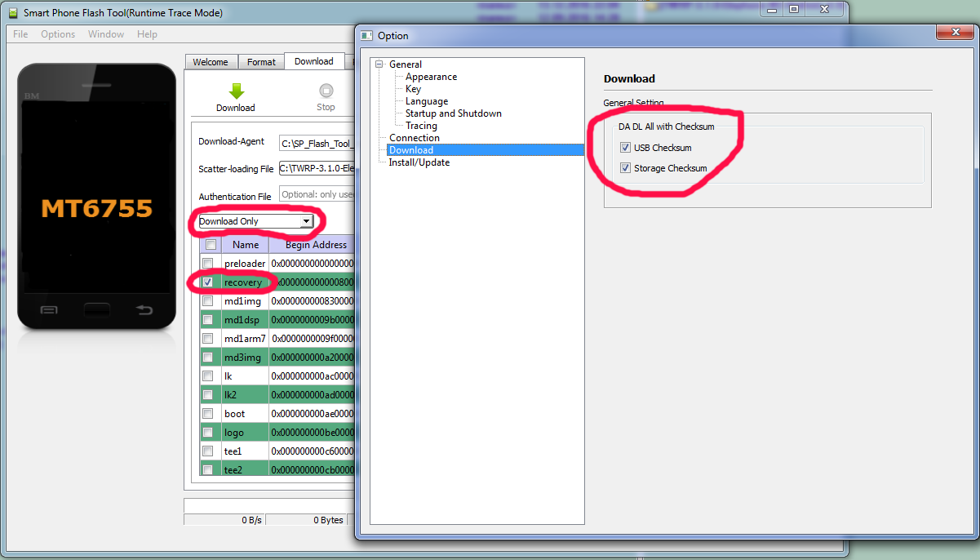Uncheck the Storage Checksum checkbox
The height and width of the screenshot is (560, 980).
coord(625,168)
